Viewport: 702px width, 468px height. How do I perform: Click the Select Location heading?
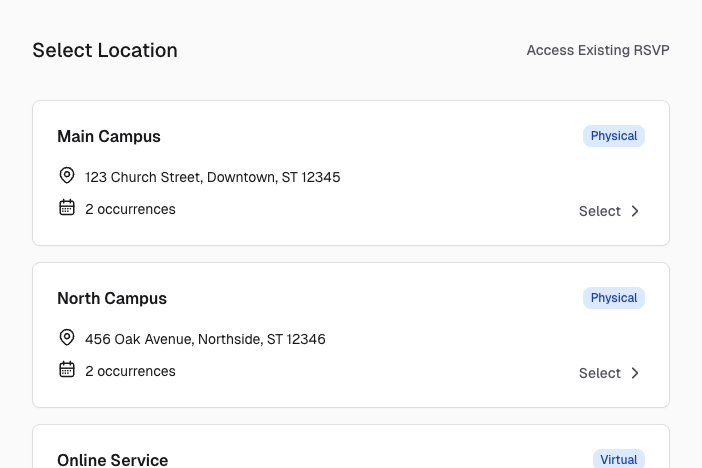(x=105, y=50)
